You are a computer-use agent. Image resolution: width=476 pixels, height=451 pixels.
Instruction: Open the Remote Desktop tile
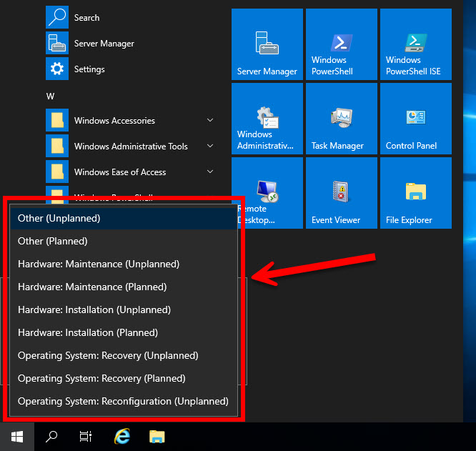(x=267, y=193)
